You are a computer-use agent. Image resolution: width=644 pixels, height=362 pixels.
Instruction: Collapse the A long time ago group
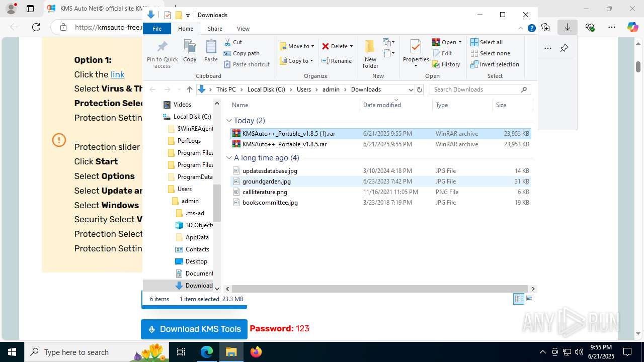(229, 158)
